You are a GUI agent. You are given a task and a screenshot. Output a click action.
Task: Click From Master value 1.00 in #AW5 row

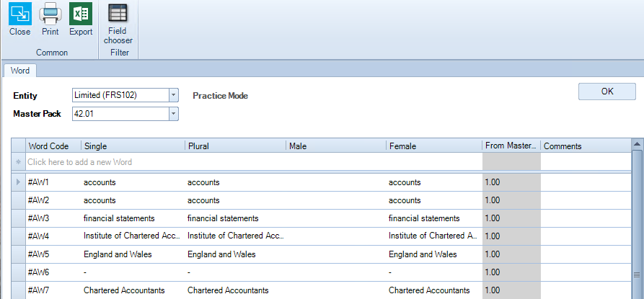(511, 254)
